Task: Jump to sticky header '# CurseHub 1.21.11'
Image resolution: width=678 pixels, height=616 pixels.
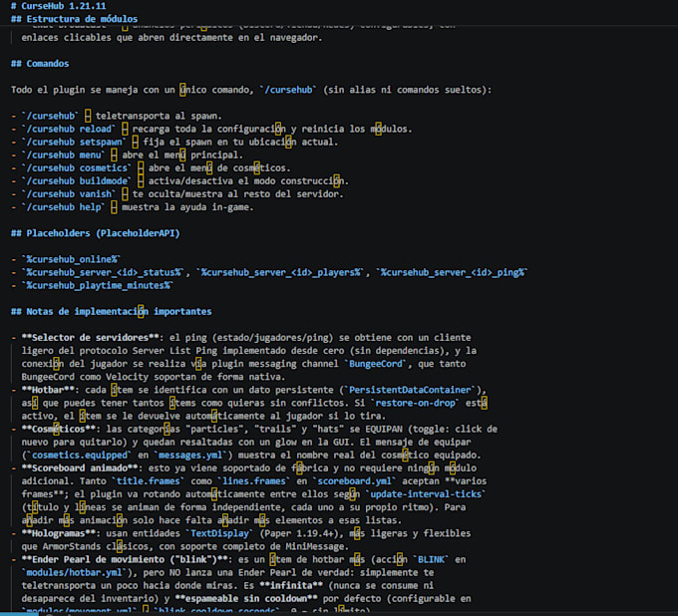Action: click(x=59, y=6)
